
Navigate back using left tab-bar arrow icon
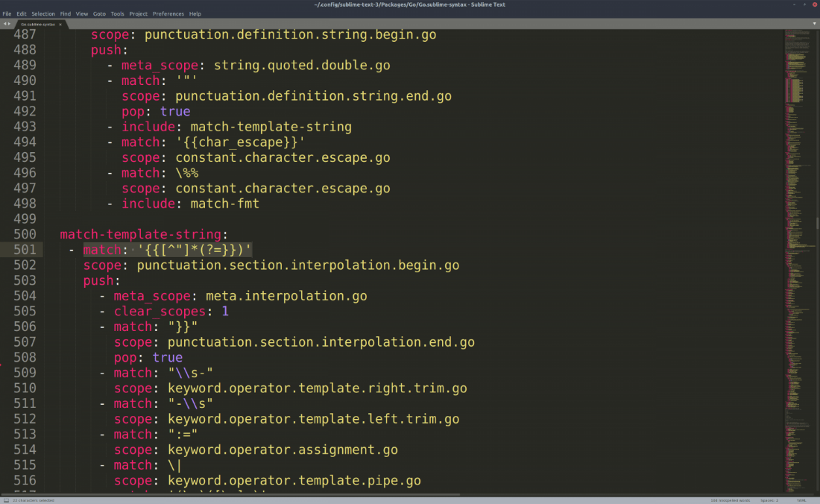[x=5, y=23]
